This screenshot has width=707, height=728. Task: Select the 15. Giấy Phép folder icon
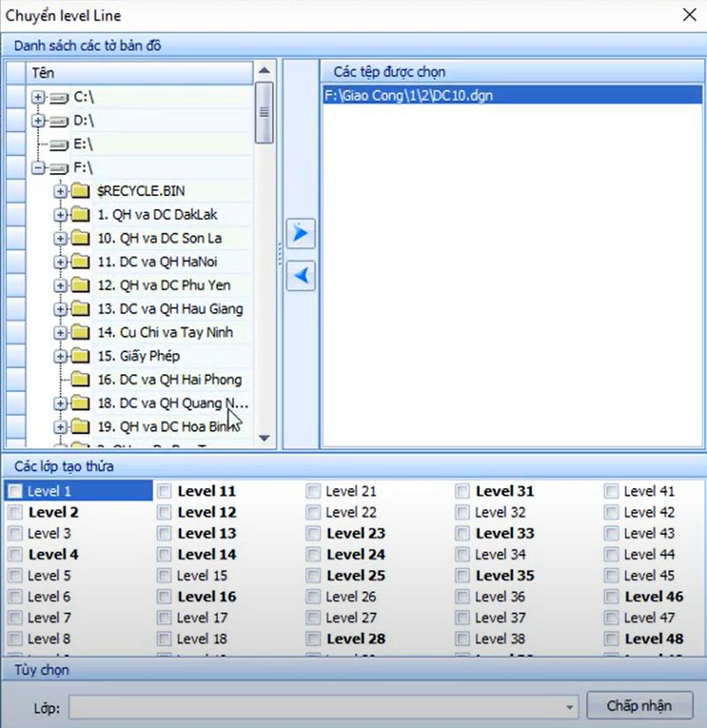pyautogui.click(x=81, y=356)
